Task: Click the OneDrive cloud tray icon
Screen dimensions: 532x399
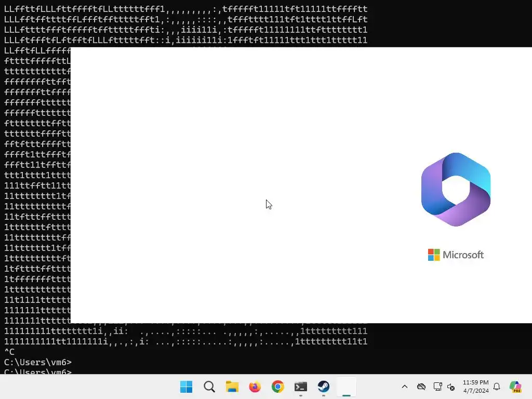Action: pos(421,387)
